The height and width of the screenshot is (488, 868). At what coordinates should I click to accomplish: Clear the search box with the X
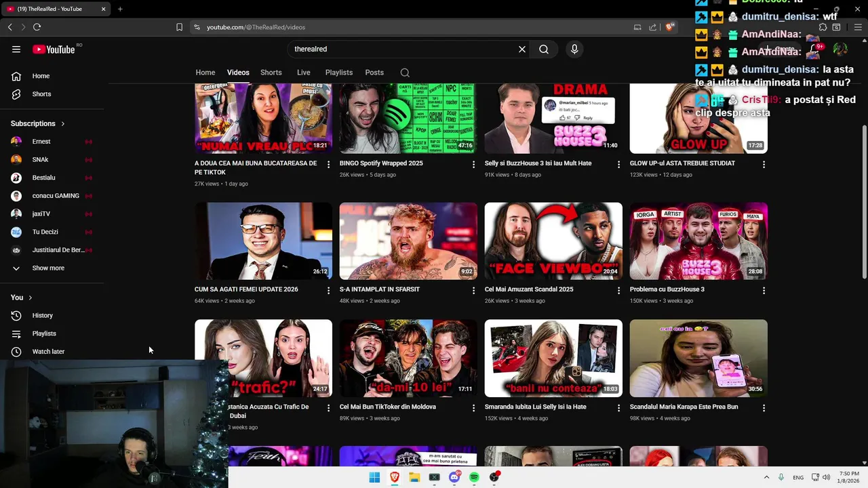click(x=522, y=49)
